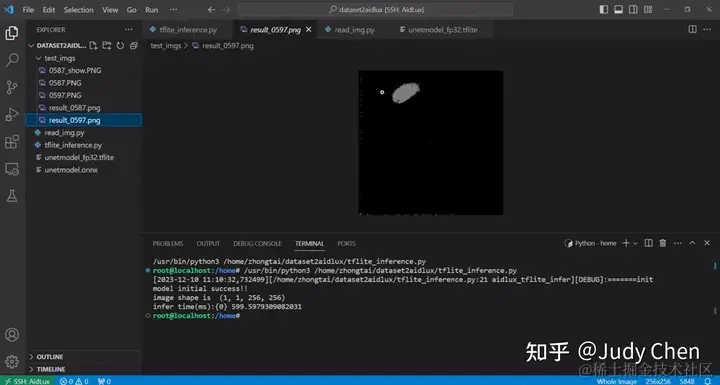Open the View menu
Screen dimensions: 720x385
110,10
